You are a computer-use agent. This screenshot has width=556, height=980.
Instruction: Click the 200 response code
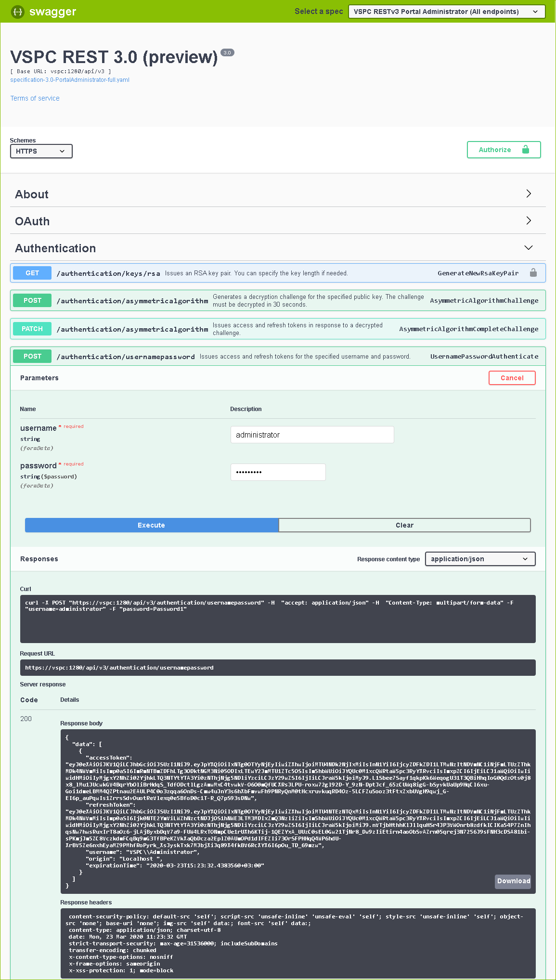click(x=26, y=719)
